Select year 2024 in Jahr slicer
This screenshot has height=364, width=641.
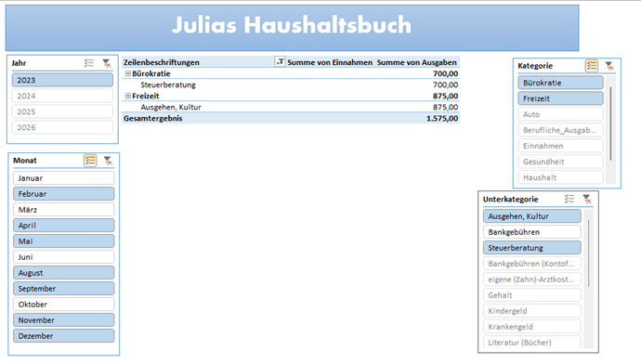[62, 96]
